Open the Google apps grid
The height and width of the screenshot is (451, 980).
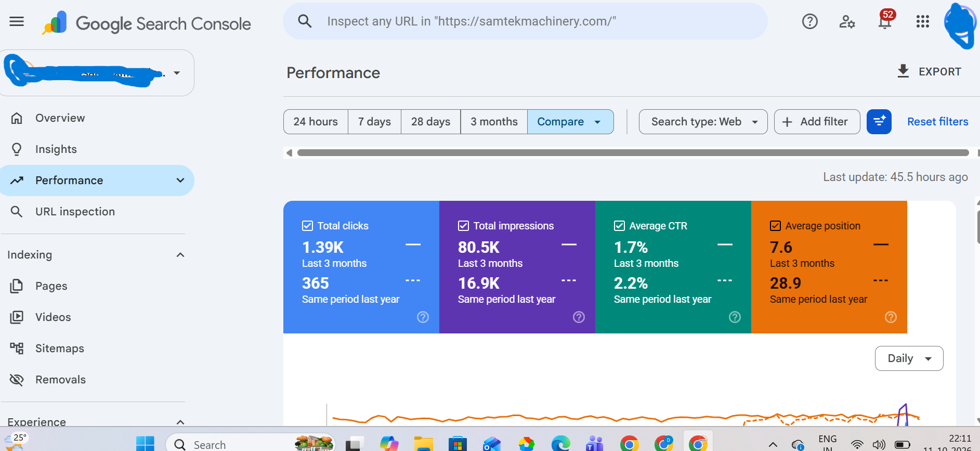[x=923, y=21]
